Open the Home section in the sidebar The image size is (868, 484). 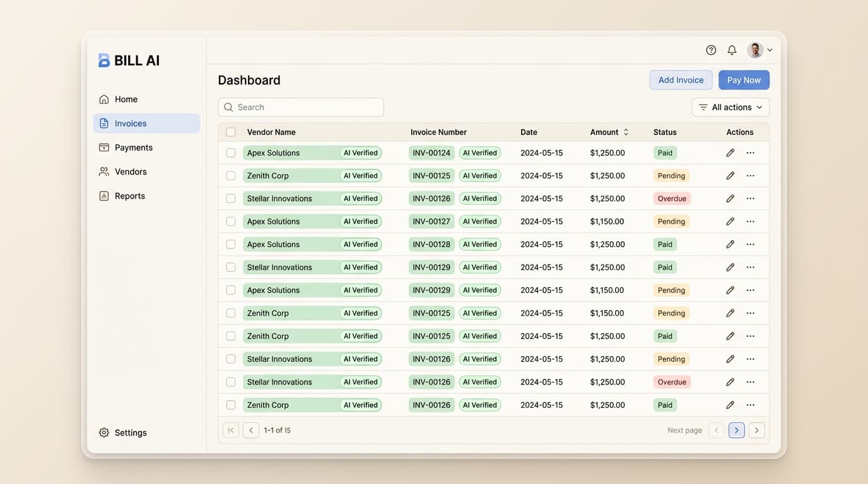click(126, 99)
